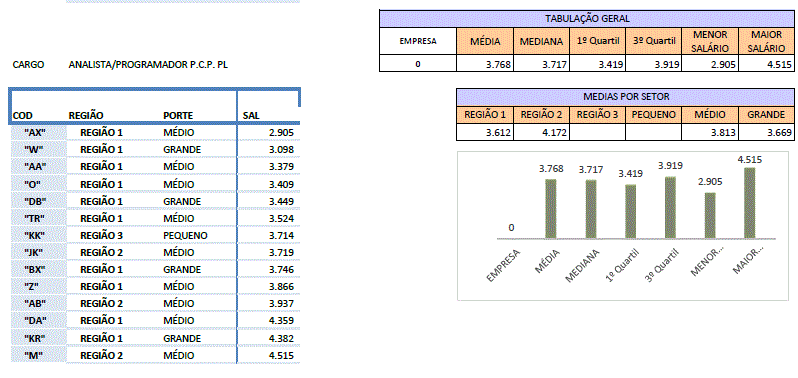Click the "KR" code cell
798x378 pixels.
click(x=39, y=338)
